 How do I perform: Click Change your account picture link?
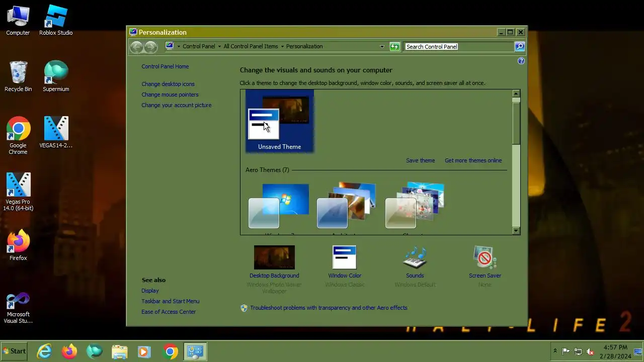pos(177,105)
